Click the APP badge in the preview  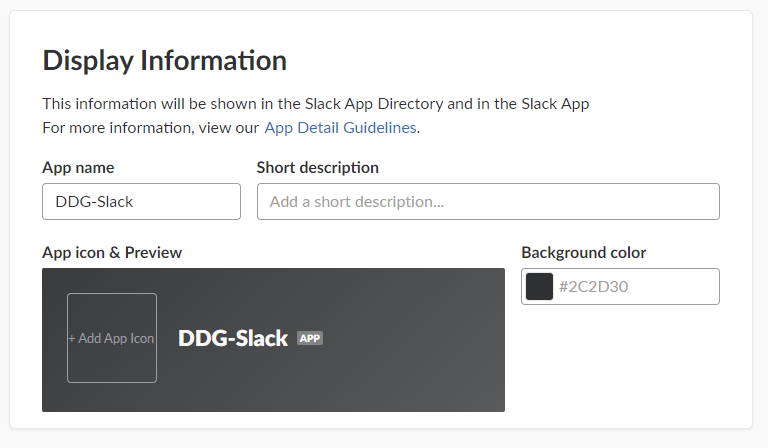[x=310, y=339]
